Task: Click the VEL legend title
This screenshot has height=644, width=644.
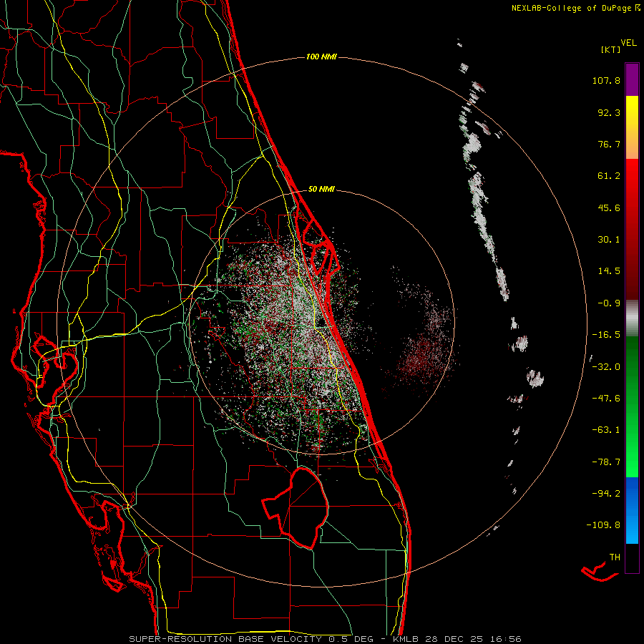Action: pos(628,43)
